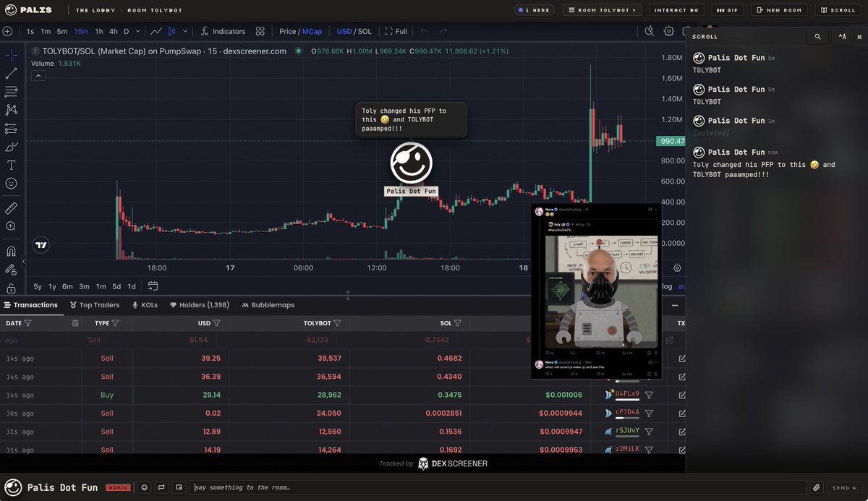Filter transactions by TOLYBOT column
Screen dimensions: 868x501
(x=337, y=323)
